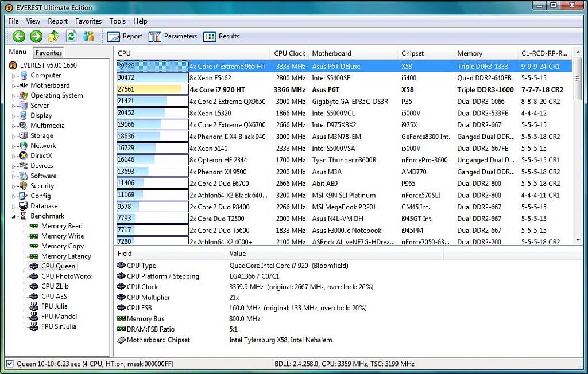Open the View menu

click(33, 21)
